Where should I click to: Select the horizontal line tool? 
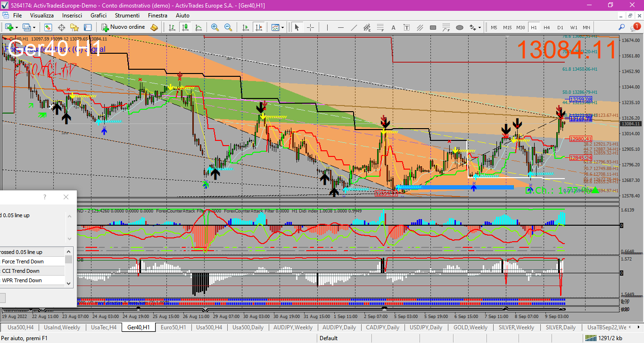(340, 27)
